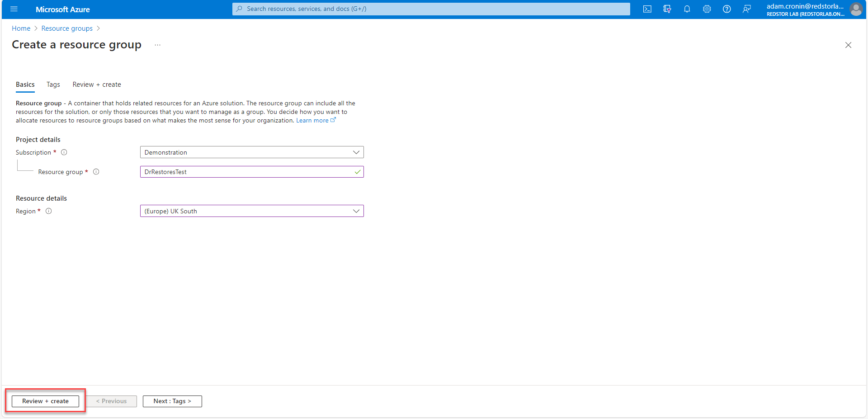
Task: Show the notifications bell
Action: [x=687, y=9]
